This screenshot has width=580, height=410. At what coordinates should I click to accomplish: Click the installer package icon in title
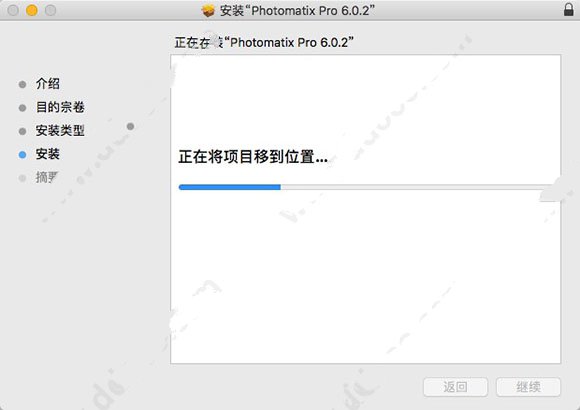click(x=208, y=11)
